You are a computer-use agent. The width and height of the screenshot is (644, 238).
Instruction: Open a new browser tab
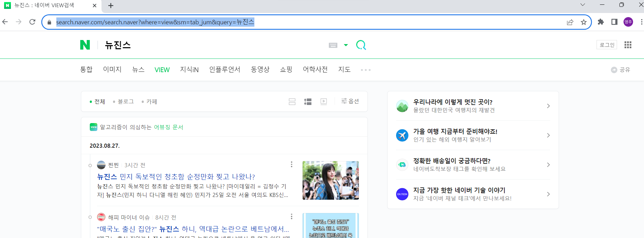(111, 5)
